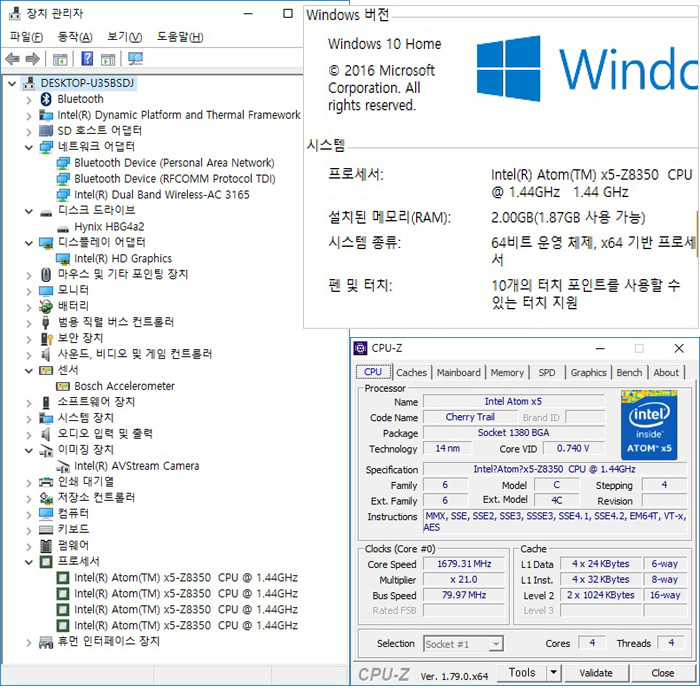Select Intel(R) Dual Band Wireless-AC 3165 adapter
Viewport: 700px width, 692px height.
point(161,195)
